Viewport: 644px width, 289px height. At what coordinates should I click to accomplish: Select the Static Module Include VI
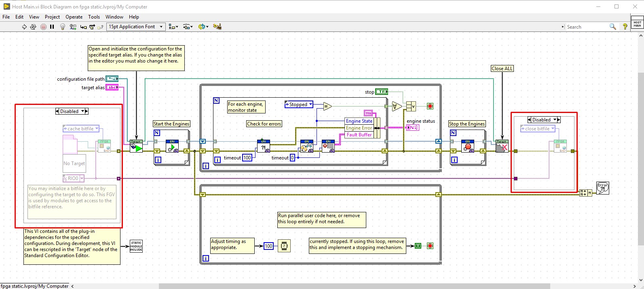point(136,246)
